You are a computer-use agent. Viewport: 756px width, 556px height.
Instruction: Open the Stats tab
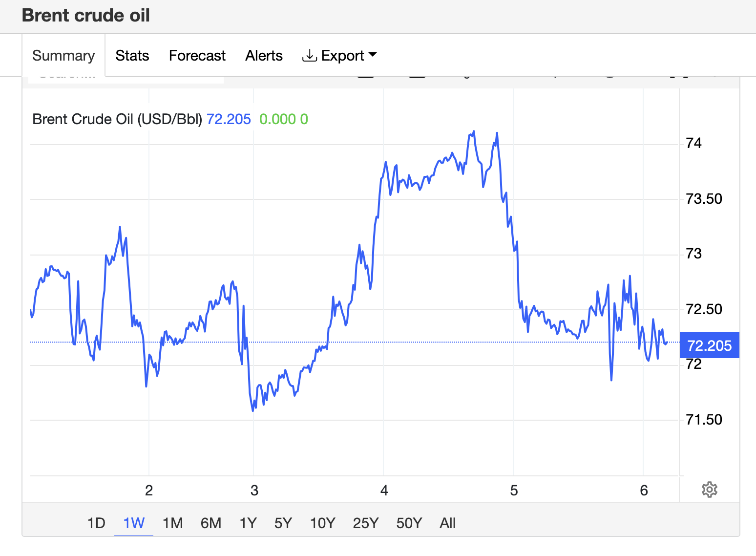tap(132, 56)
